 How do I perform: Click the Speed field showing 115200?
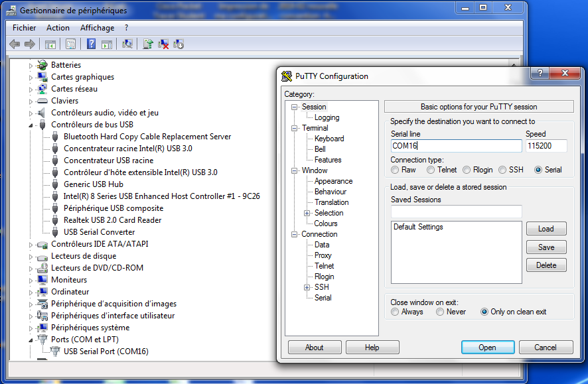(x=546, y=146)
